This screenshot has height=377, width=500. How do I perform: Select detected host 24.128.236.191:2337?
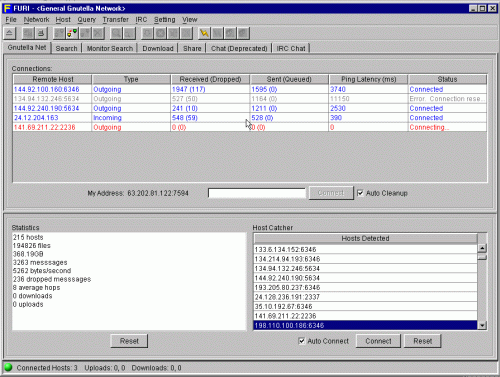coord(365,297)
